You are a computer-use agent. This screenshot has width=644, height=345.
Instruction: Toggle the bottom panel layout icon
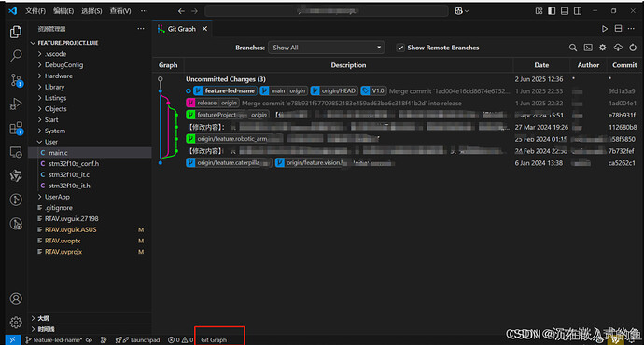[x=565, y=11]
